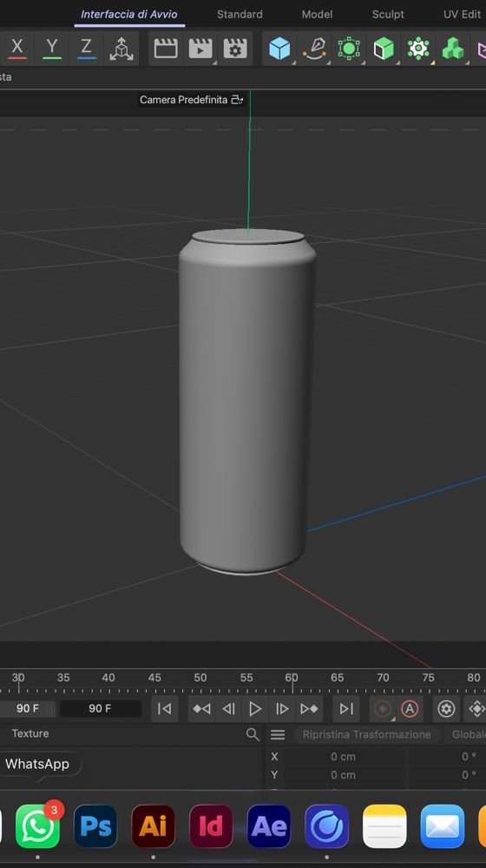Select the can object in the viewport
The image size is (486, 868).
[x=246, y=401]
